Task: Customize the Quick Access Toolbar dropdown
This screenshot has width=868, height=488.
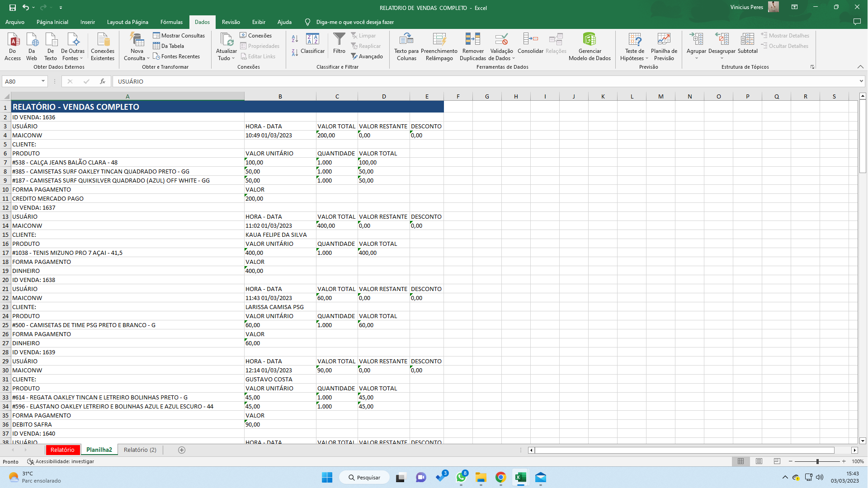Action: (61, 7)
